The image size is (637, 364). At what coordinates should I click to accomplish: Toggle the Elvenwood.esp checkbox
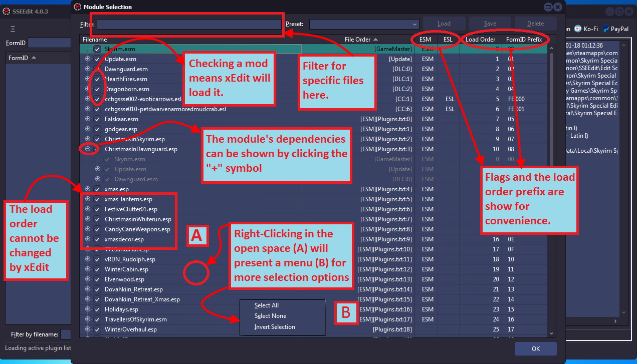(x=97, y=279)
